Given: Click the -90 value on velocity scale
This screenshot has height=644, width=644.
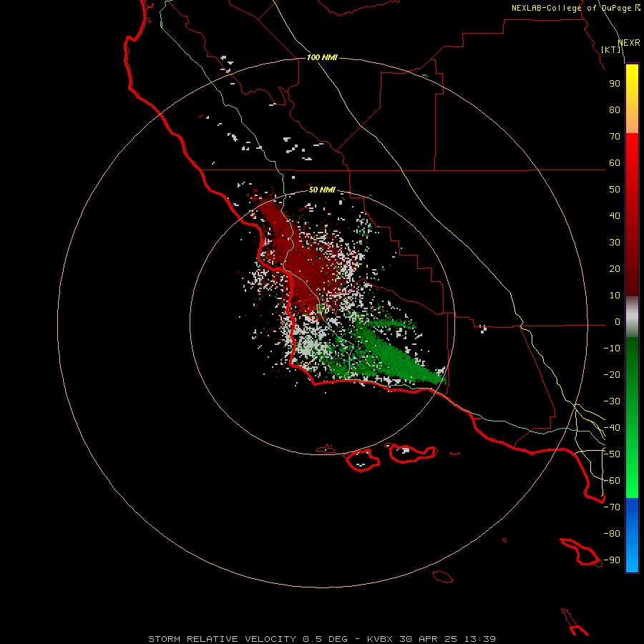Looking at the screenshot, I should pos(612,560).
